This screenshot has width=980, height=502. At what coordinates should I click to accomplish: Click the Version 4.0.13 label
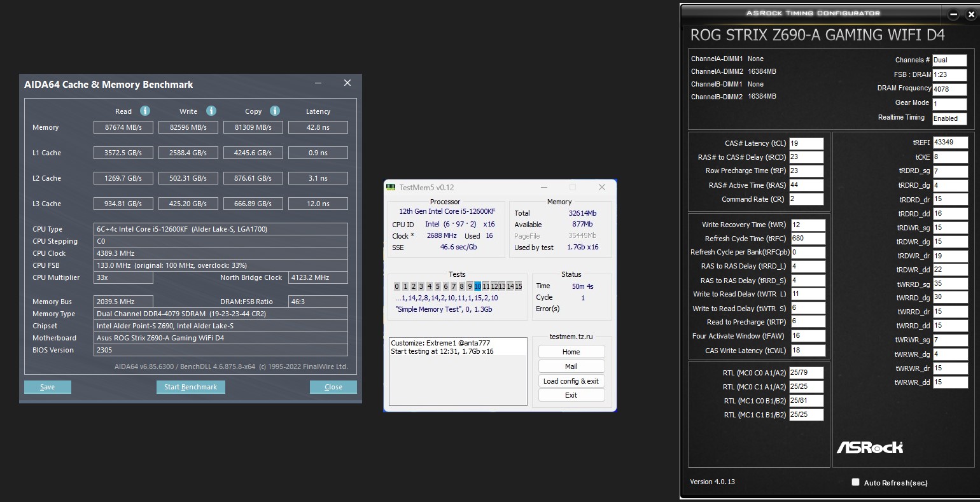pyautogui.click(x=713, y=482)
